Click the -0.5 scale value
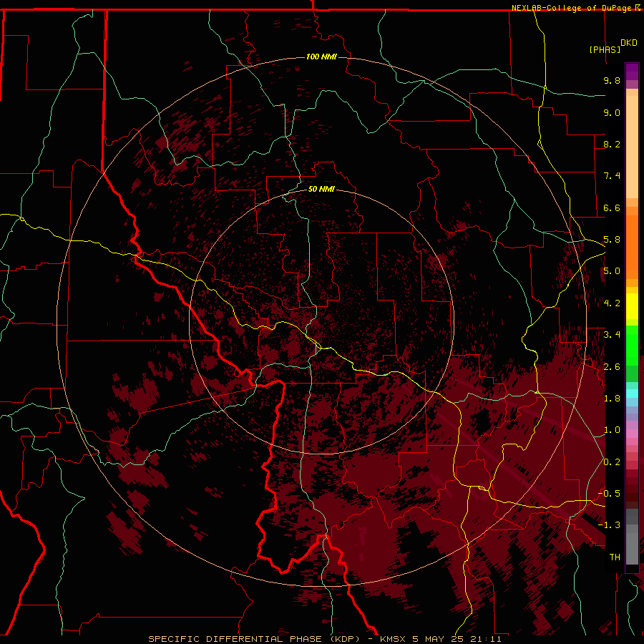644x644 pixels. (x=609, y=493)
